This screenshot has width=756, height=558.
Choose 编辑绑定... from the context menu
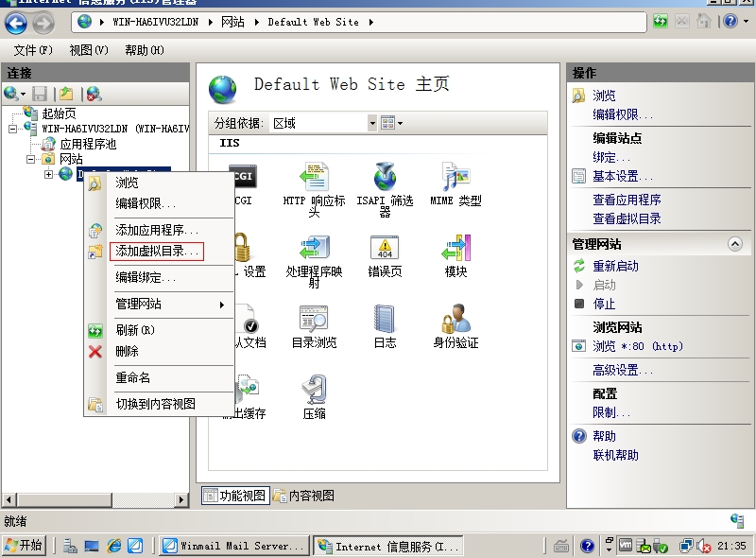[x=146, y=277]
